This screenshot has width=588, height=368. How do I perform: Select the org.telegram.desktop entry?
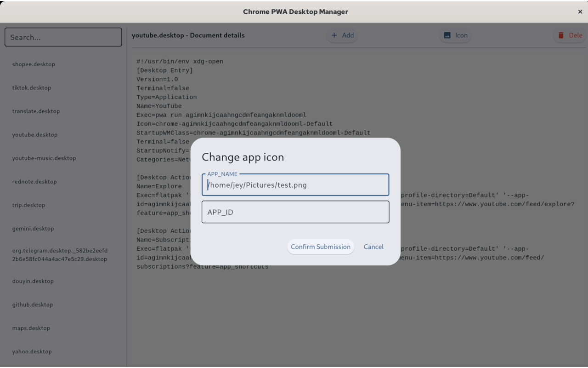[x=60, y=255]
